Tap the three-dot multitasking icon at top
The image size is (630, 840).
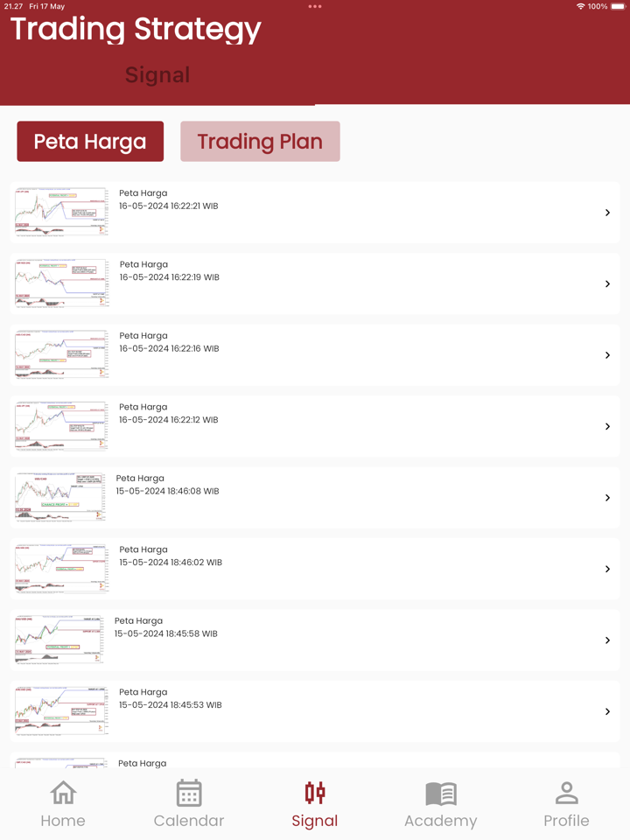(x=315, y=6)
